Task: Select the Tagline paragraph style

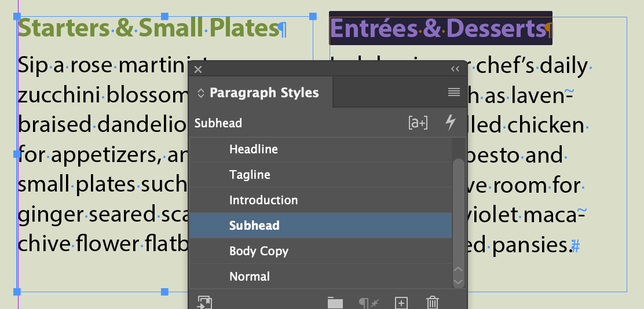Action: [x=320, y=175]
